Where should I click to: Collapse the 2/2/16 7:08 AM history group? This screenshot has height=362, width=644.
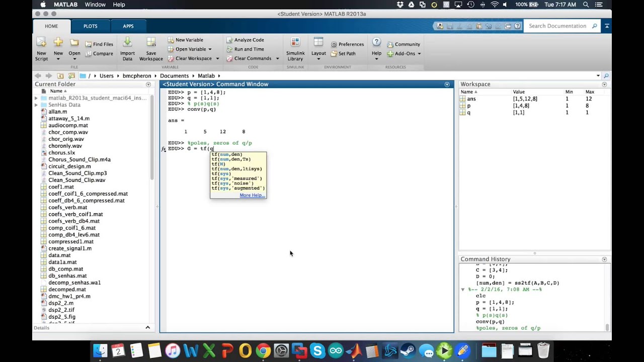pyautogui.click(x=463, y=290)
